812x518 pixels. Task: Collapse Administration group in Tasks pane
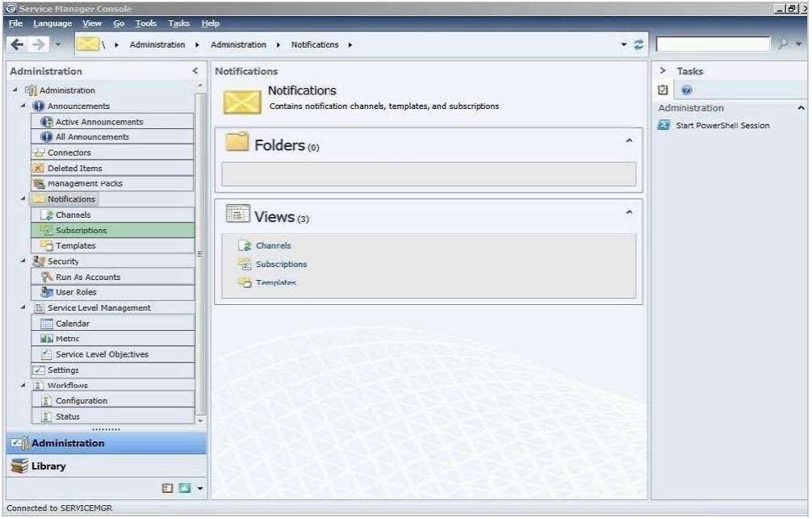pos(801,108)
